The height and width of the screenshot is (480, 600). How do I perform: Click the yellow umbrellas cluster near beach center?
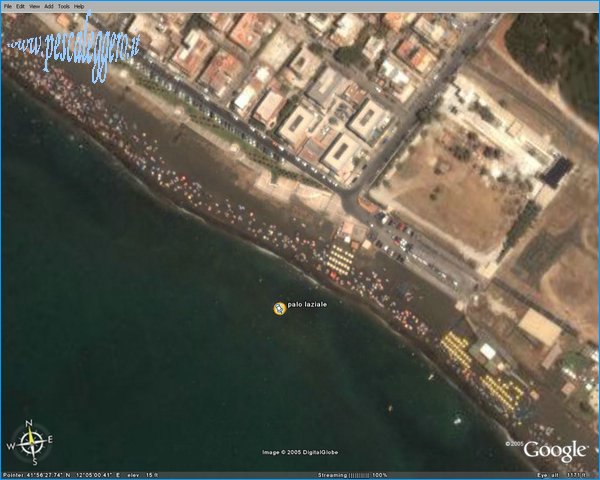[339, 262]
